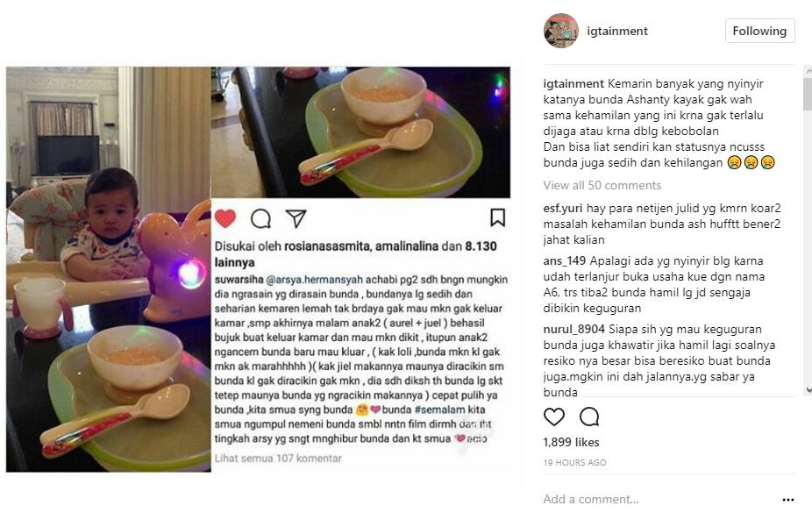Like the post with the heart outline icon
This screenshot has height=520, width=812.
(553, 417)
